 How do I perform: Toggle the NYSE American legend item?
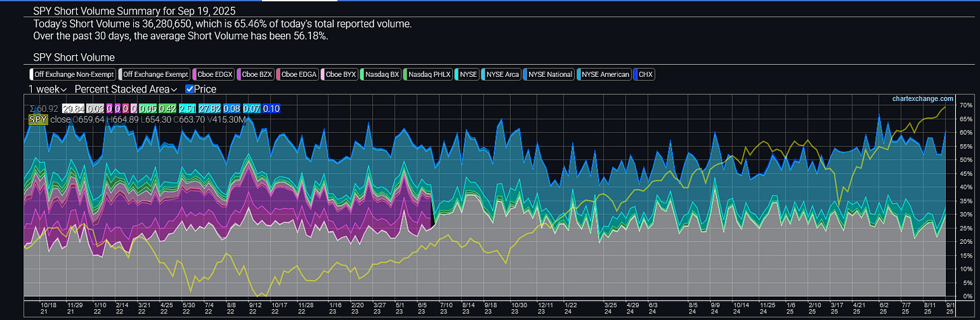coord(606,75)
